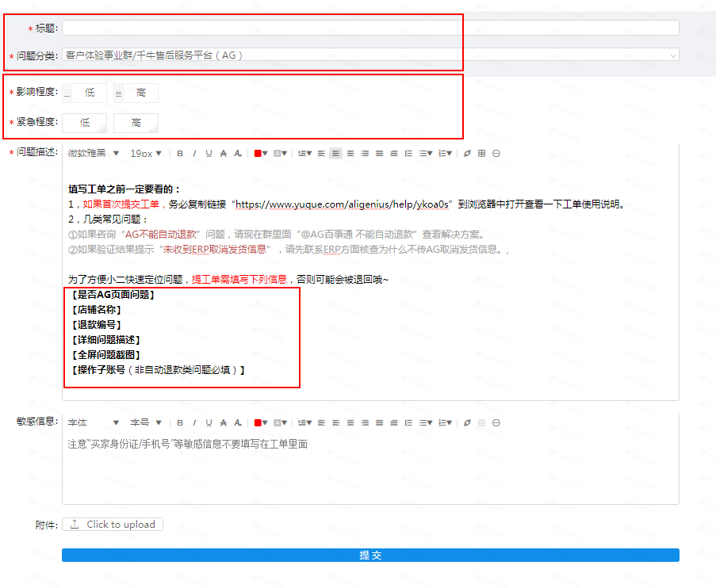Click red font color swatch in 敏感信息 toolbar
Screen dimensions: 716x588
(x=258, y=422)
